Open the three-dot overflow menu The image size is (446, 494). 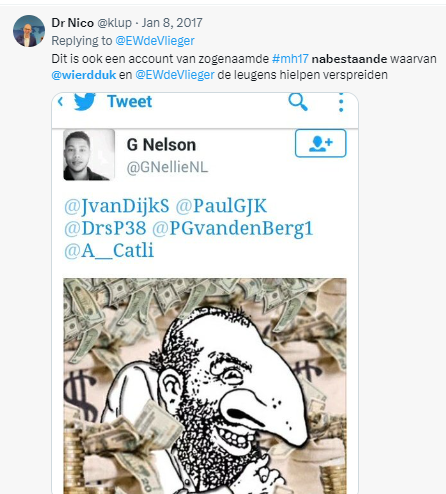tap(341, 102)
